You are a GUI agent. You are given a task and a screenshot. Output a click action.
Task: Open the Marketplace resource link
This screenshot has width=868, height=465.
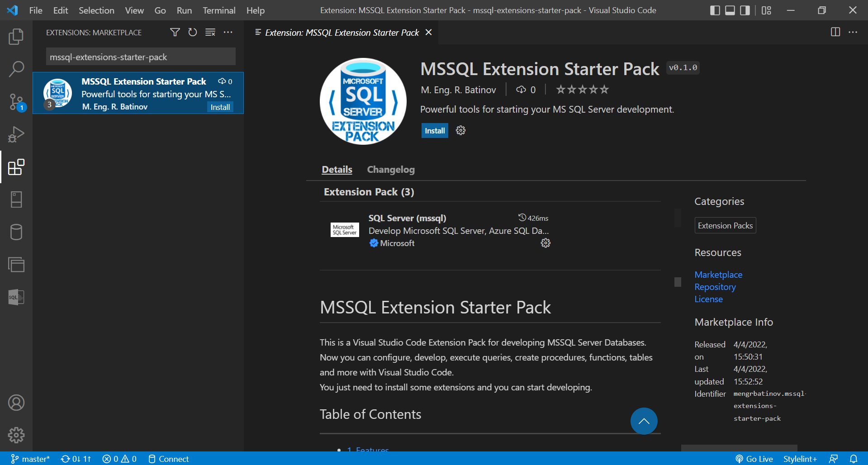click(718, 275)
